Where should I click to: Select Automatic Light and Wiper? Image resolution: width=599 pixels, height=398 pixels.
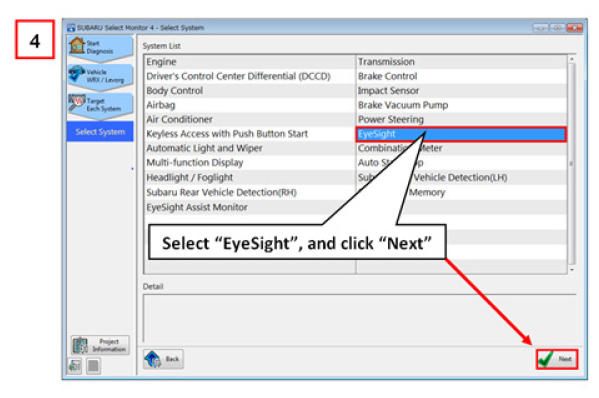pyautogui.click(x=250, y=148)
